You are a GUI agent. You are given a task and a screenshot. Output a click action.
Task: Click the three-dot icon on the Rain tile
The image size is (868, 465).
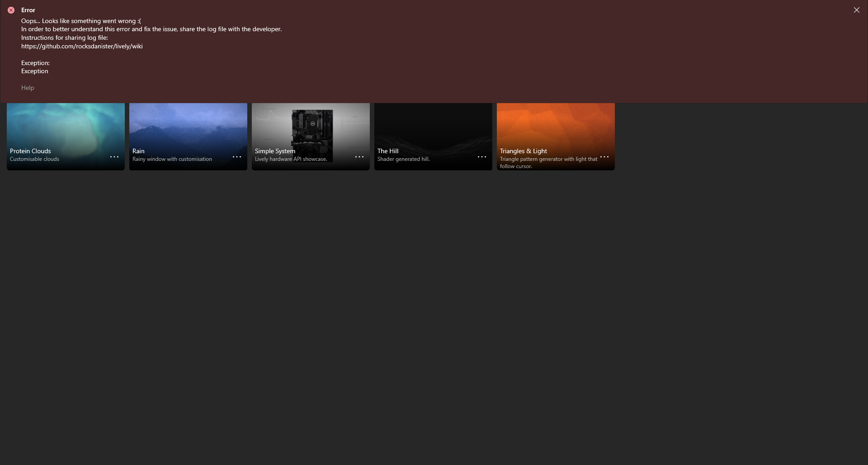click(x=236, y=157)
